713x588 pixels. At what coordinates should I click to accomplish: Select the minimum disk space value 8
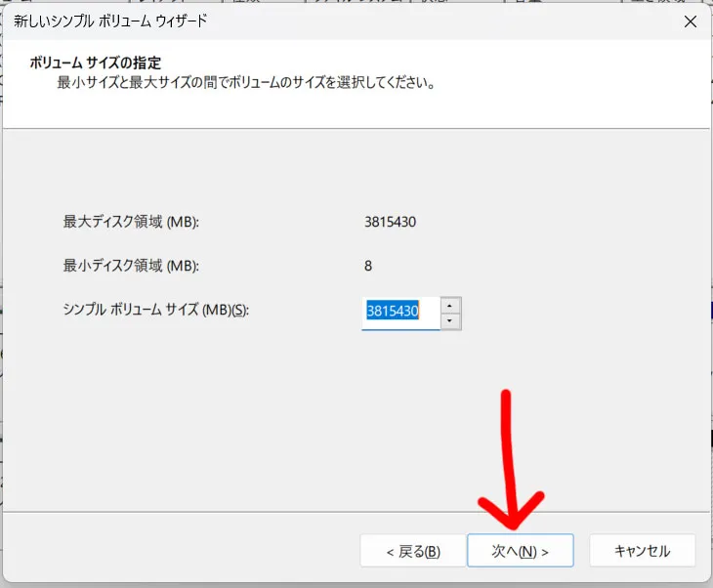coord(368,266)
